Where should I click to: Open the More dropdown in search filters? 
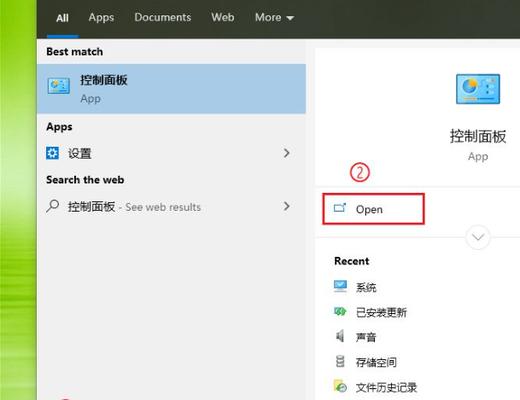click(x=274, y=17)
